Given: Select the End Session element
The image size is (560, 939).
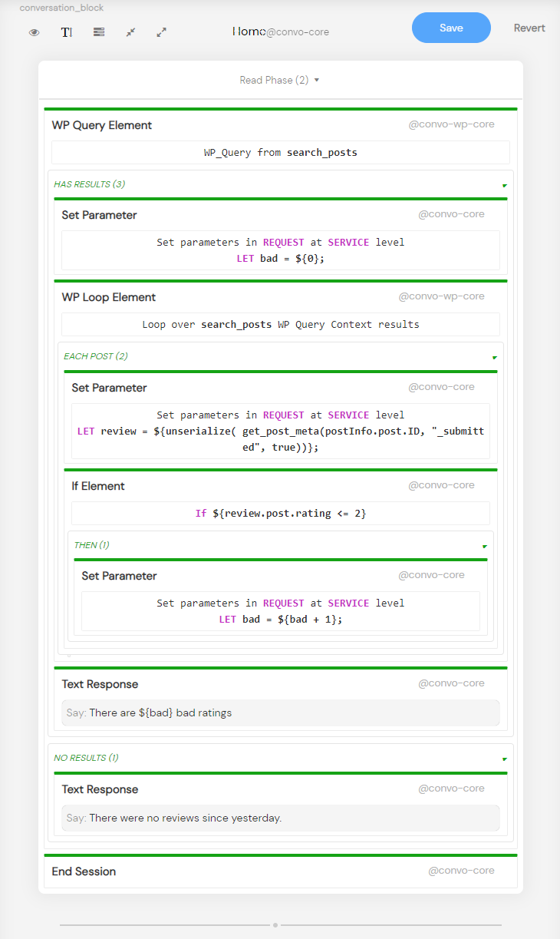Looking at the screenshot, I should coord(84,871).
